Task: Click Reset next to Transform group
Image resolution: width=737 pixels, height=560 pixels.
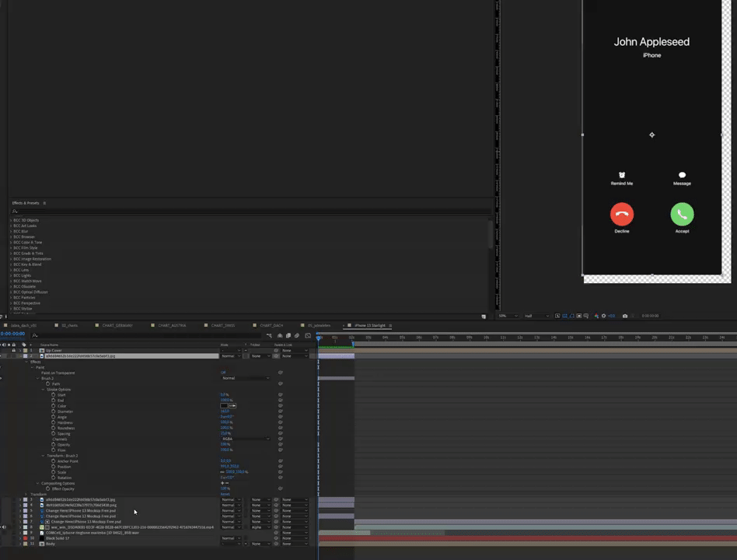Action: coord(225,494)
